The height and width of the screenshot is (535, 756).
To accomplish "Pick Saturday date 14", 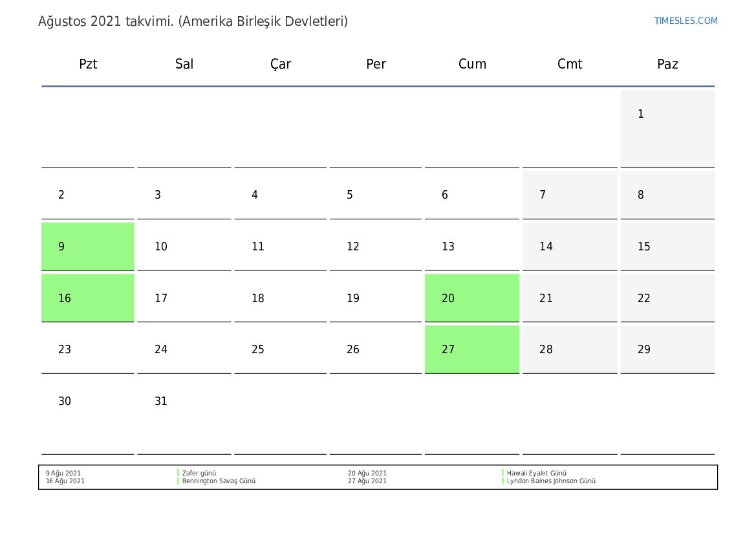I will 569,246.
